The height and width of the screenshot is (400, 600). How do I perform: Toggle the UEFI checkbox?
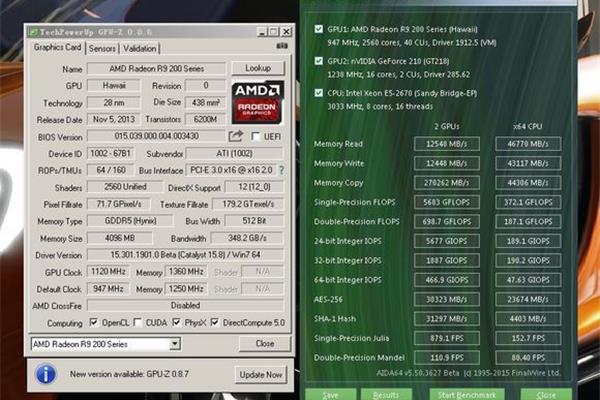[x=256, y=136]
